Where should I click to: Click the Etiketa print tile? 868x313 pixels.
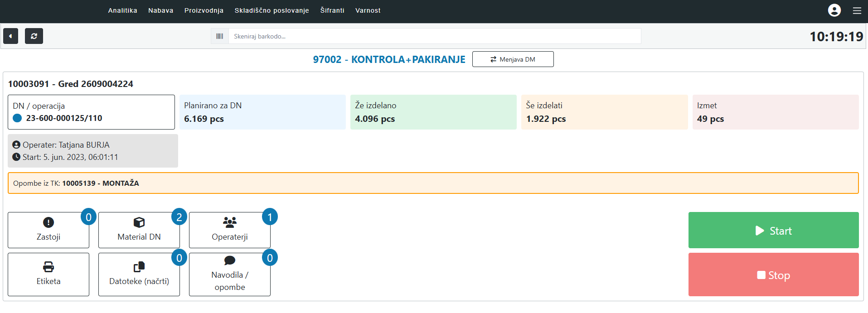pyautogui.click(x=48, y=274)
